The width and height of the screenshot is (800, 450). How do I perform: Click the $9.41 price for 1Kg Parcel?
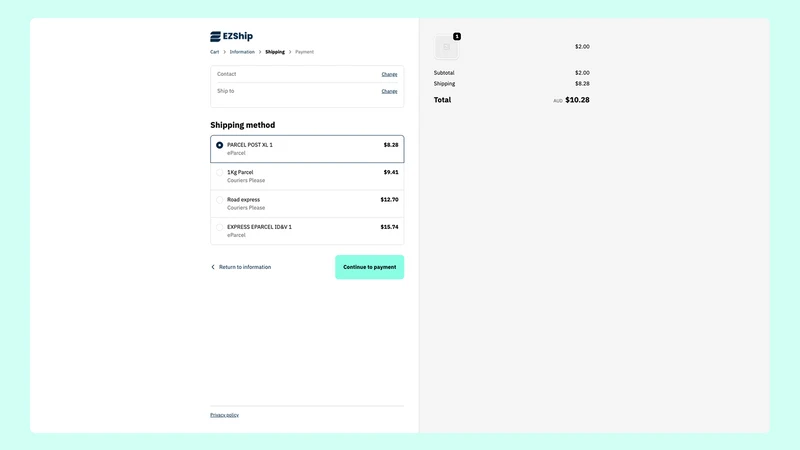391,172
